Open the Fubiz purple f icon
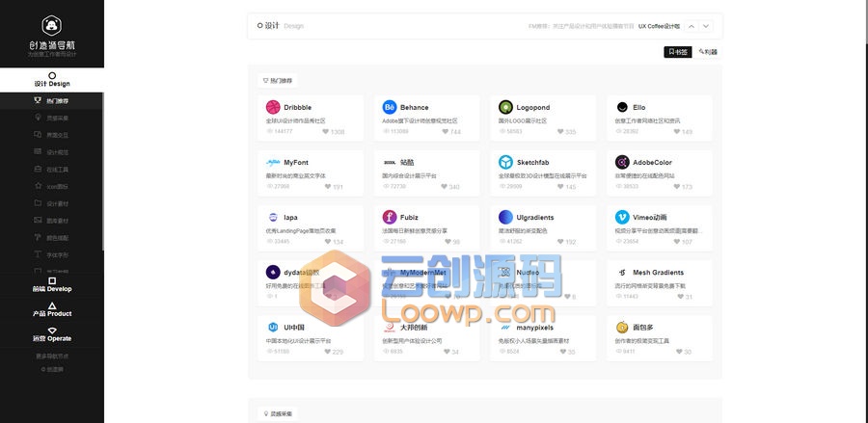This screenshot has height=423, width=868. click(390, 218)
